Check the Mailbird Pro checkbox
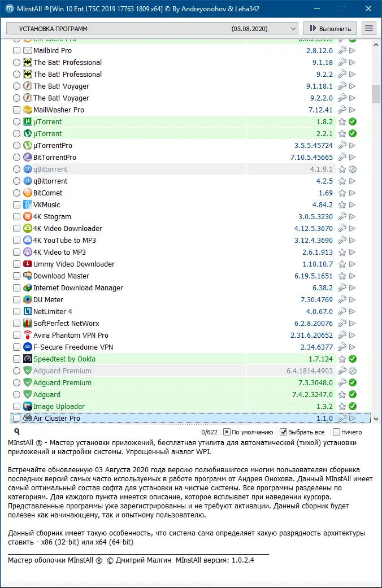This screenshot has width=382, height=588. click(x=16, y=51)
